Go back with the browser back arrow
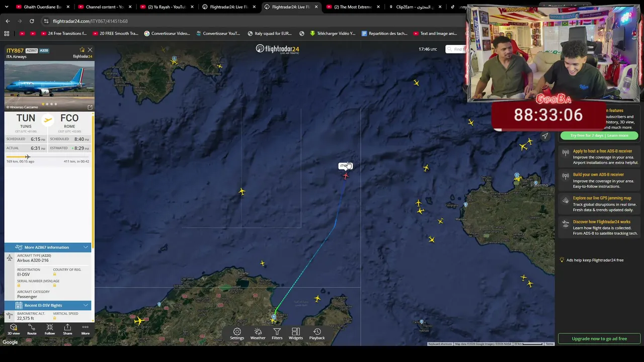This screenshot has height=362, width=644. pyautogui.click(x=8, y=21)
